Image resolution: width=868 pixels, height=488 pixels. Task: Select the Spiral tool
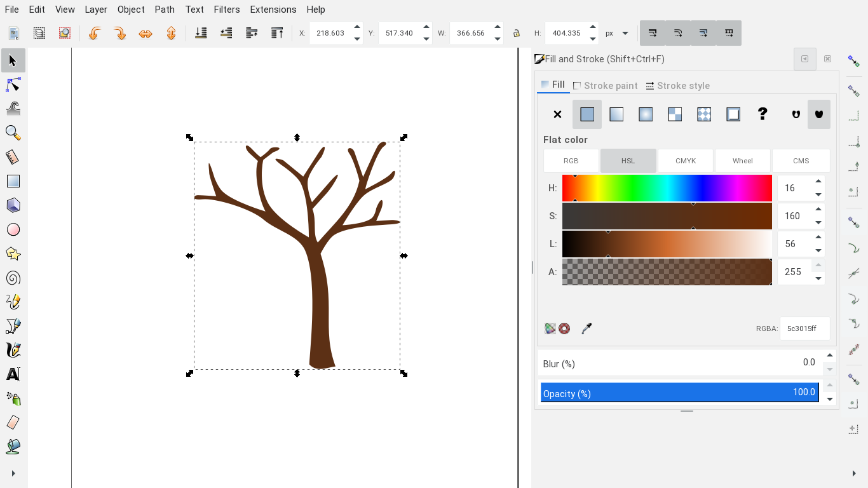[13, 278]
